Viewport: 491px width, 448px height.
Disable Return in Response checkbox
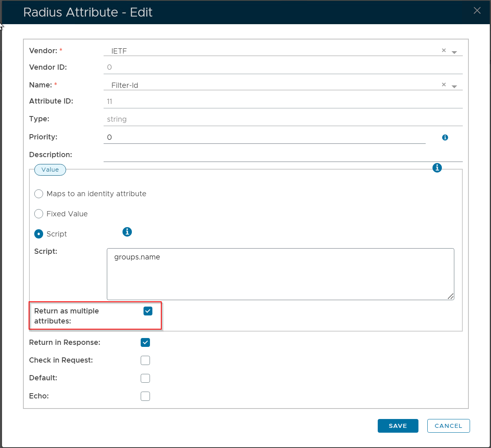coord(145,342)
